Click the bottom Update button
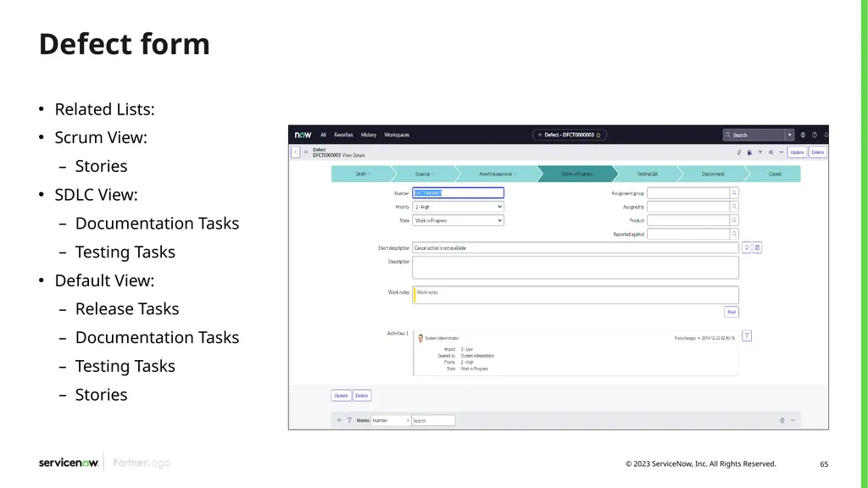The image size is (868, 488). 341,396
